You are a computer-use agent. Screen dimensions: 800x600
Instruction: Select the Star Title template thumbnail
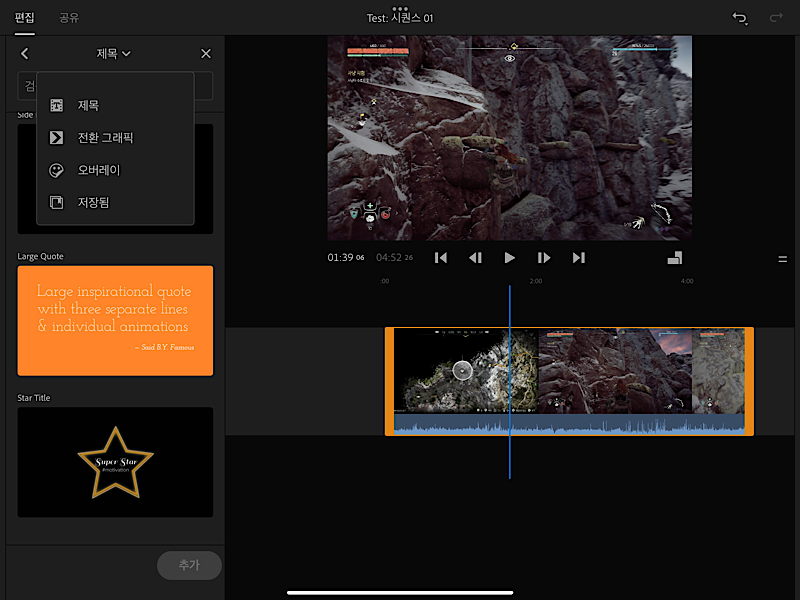pos(115,462)
